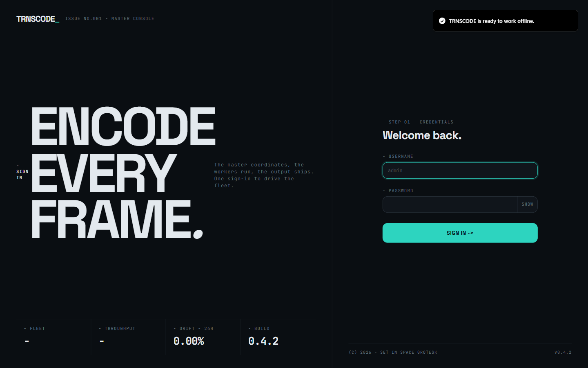This screenshot has height=368, width=588.
Task: Select the 'Welcome back.' heading
Action: pyautogui.click(x=422, y=135)
